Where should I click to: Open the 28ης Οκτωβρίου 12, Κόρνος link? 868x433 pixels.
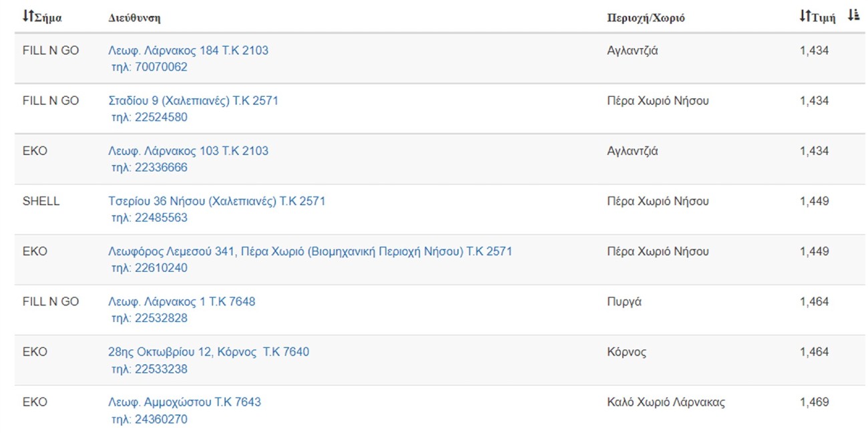tap(208, 351)
